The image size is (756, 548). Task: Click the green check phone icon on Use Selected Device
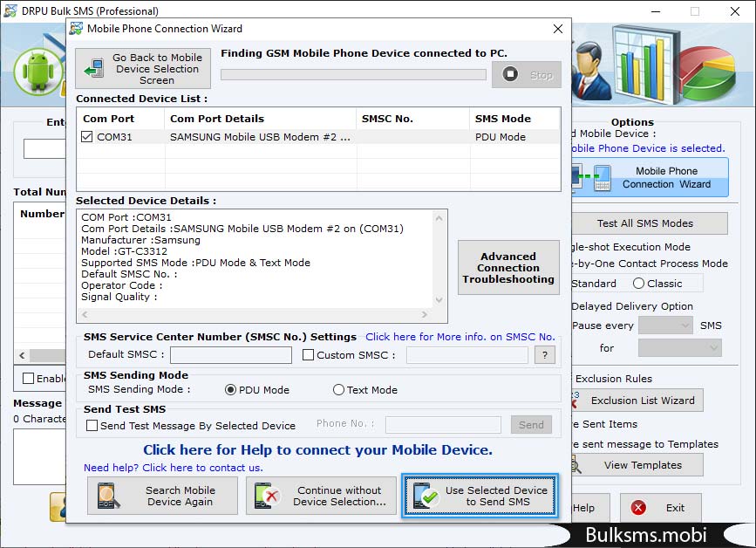coord(426,496)
